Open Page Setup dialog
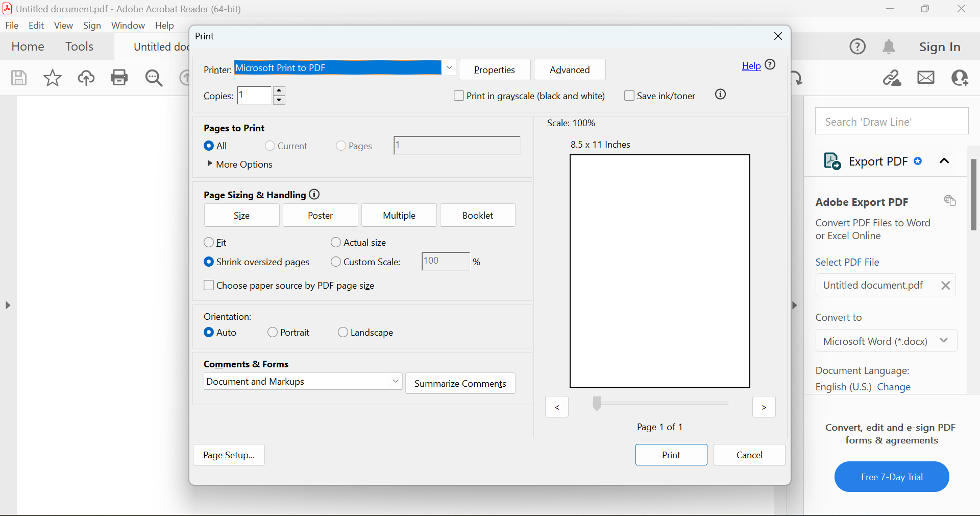Screen dimensions: 980x516 pos(229,455)
